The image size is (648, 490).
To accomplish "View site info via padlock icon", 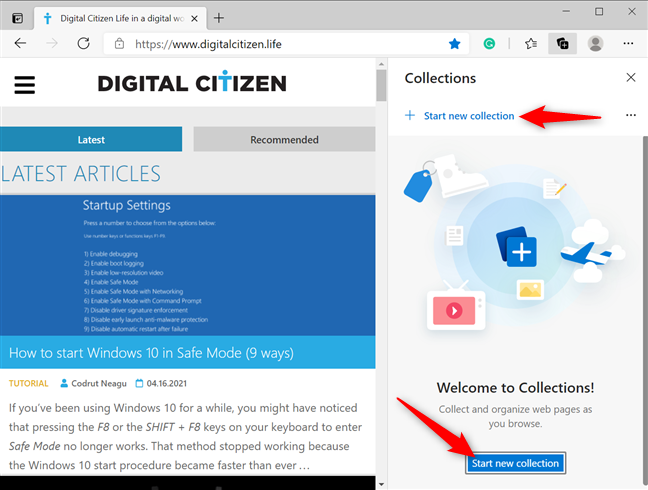I will pos(119,44).
